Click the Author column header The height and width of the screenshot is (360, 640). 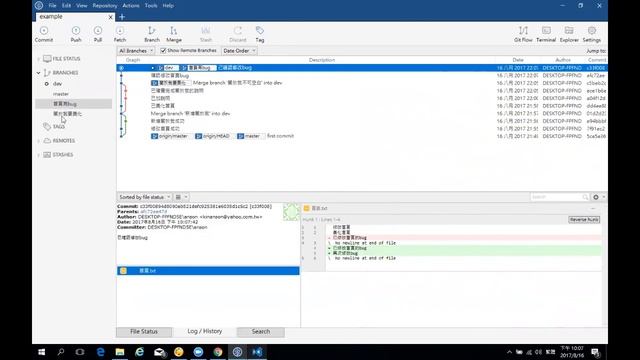point(563,60)
